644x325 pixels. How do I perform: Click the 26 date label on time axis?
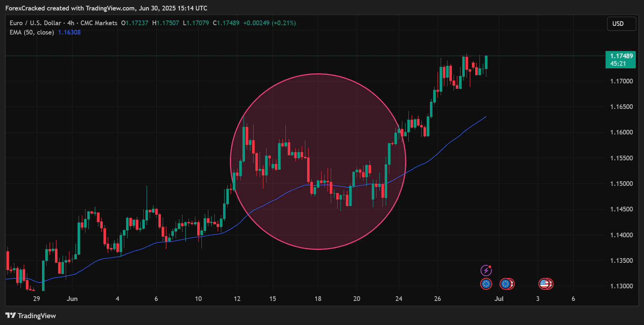point(437,299)
